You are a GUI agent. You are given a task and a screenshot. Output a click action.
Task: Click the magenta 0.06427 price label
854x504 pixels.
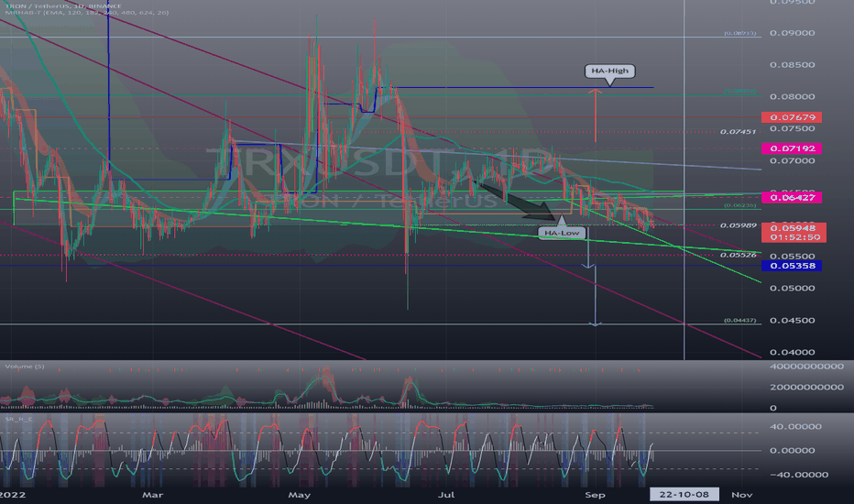792,197
